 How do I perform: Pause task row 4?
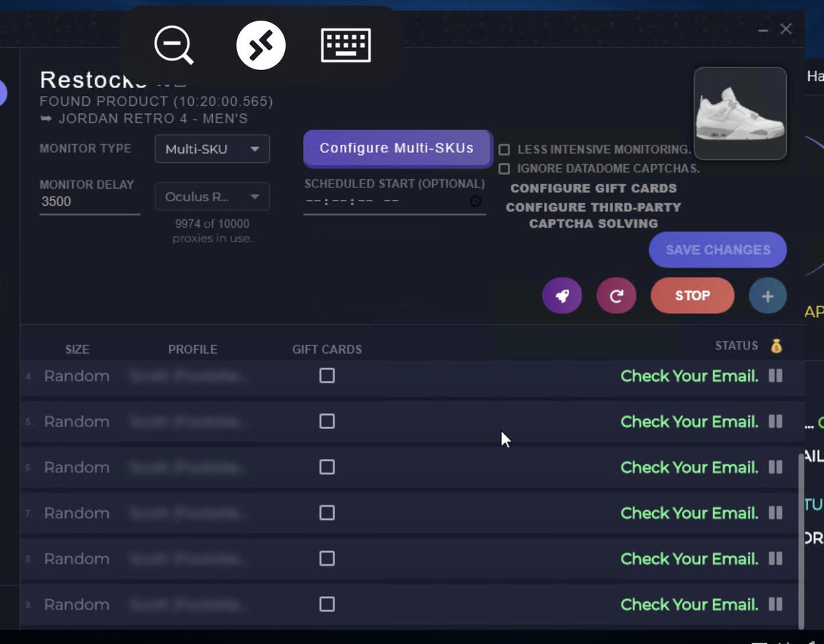775,376
